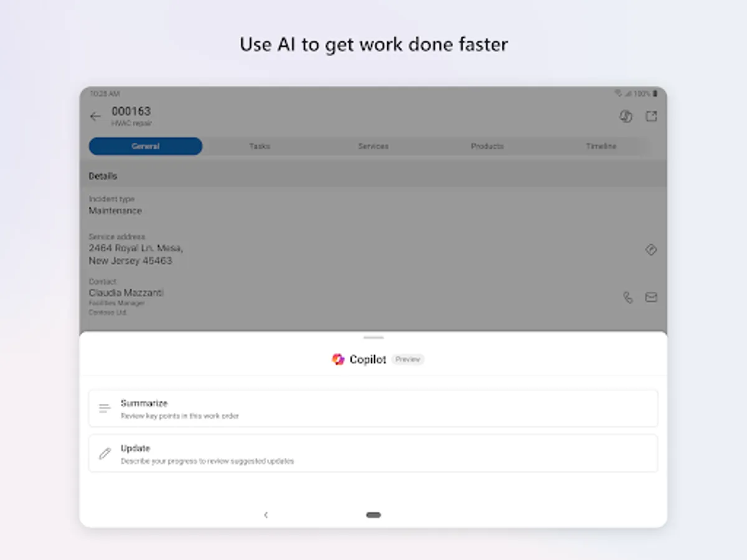Tap the Preview pill next to Copilot
The width and height of the screenshot is (747, 560).
408,360
